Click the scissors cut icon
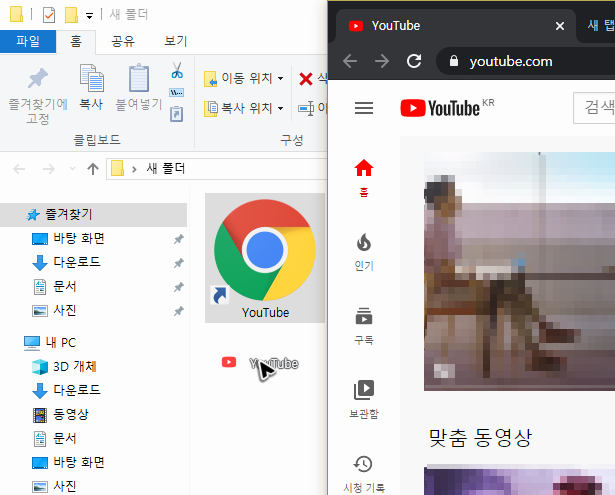Viewport: 615px width, 495px height. click(177, 70)
